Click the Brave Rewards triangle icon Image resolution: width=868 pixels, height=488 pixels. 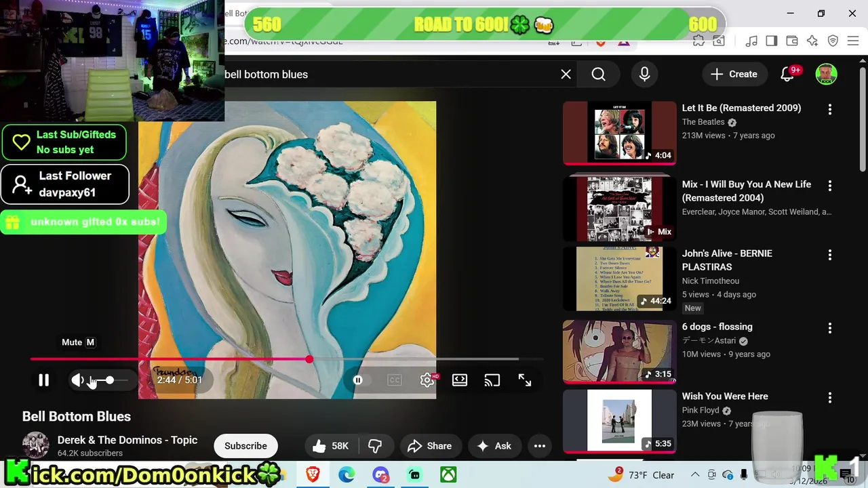coord(624,42)
